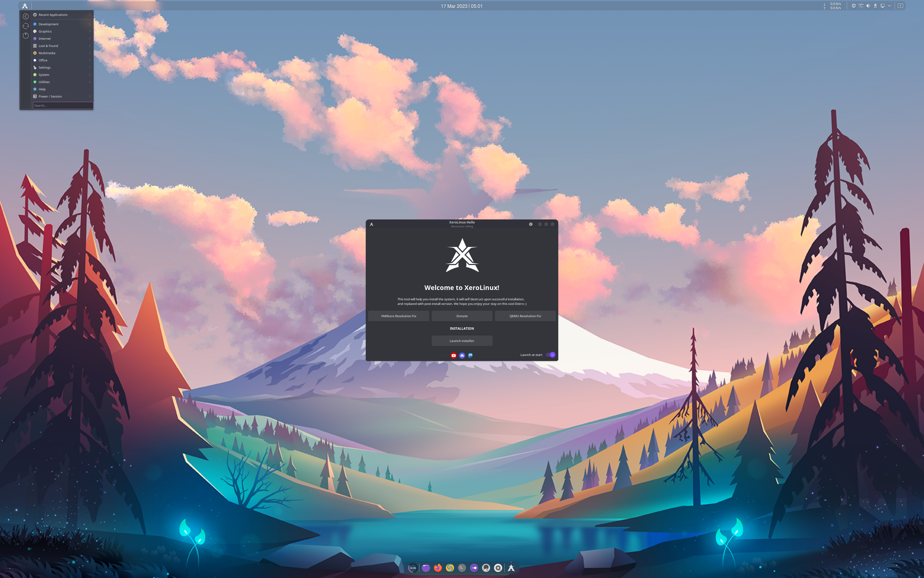924x578 pixels.
Task: Select the System menu category
Action: point(63,75)
